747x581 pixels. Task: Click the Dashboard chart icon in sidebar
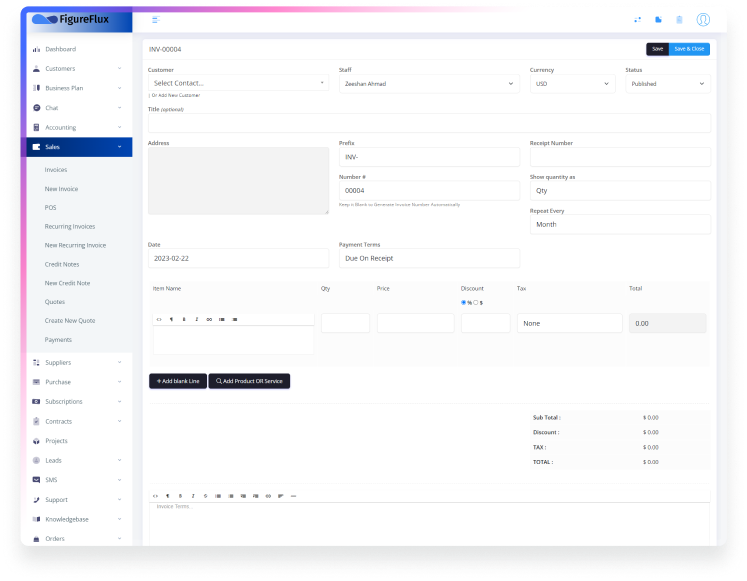(x=36, y=49)
